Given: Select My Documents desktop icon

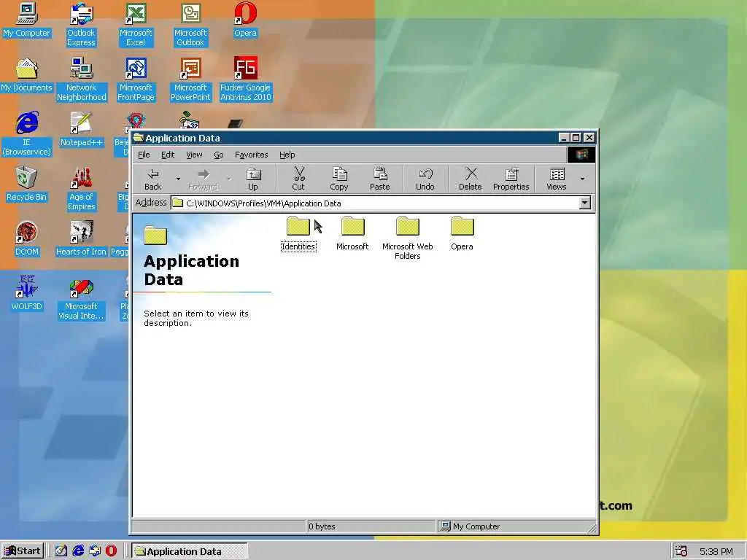Looking at the screenshot, I should click(x=27, y=75).
